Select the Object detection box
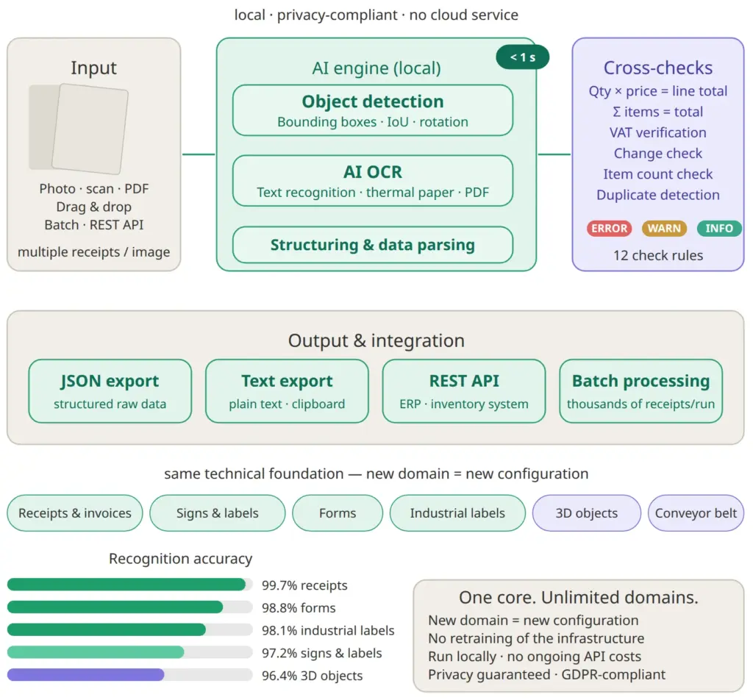The image size is (753, 700). pos(373,110)
